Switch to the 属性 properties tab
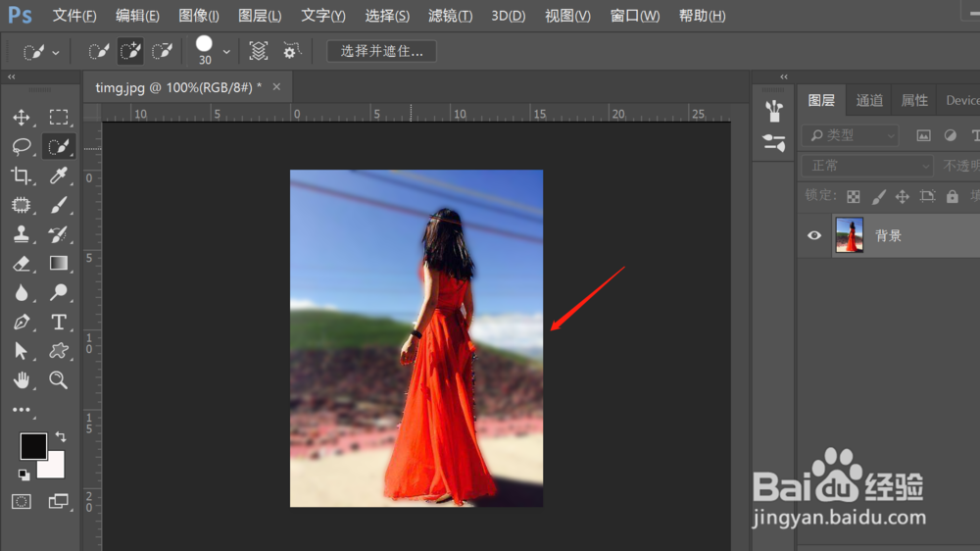Image resolution: width=980 pixels, height=551 pixels. [x=914, y=101]
